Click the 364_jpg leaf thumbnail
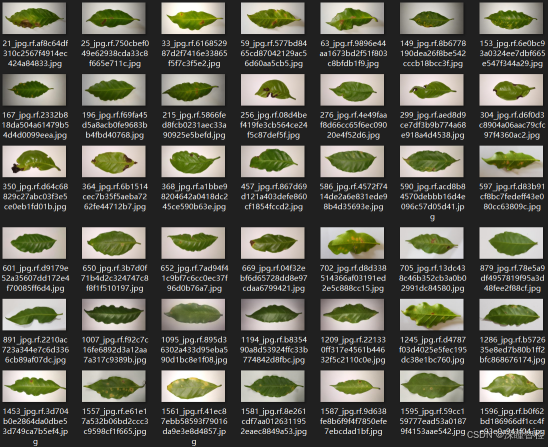 (114, 161)
